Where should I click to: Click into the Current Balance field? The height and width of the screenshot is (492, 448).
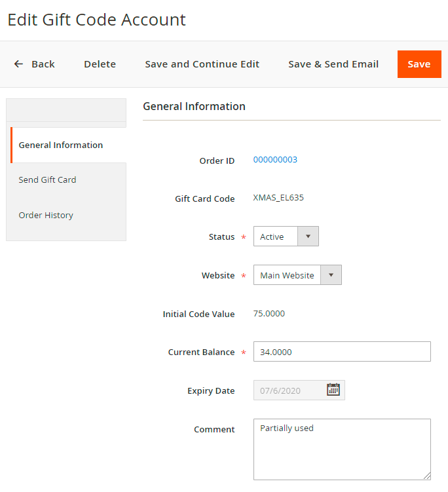pyautogui.click(x=341, y=352)
